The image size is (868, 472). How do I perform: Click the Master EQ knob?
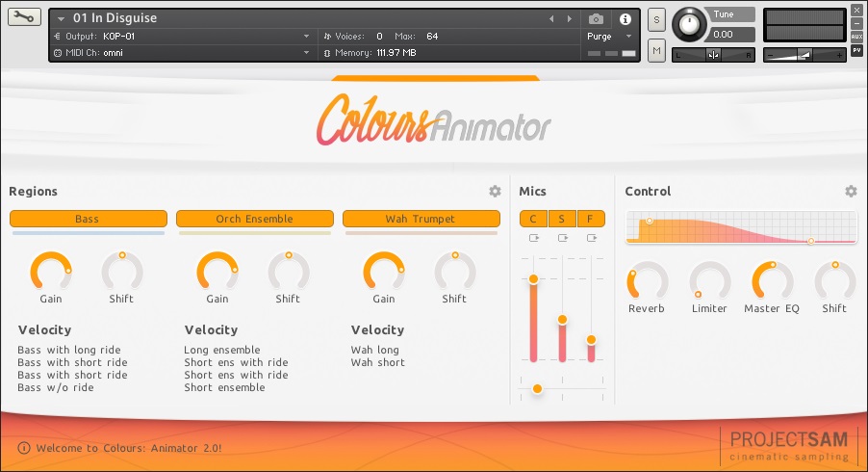coord(772,281)
